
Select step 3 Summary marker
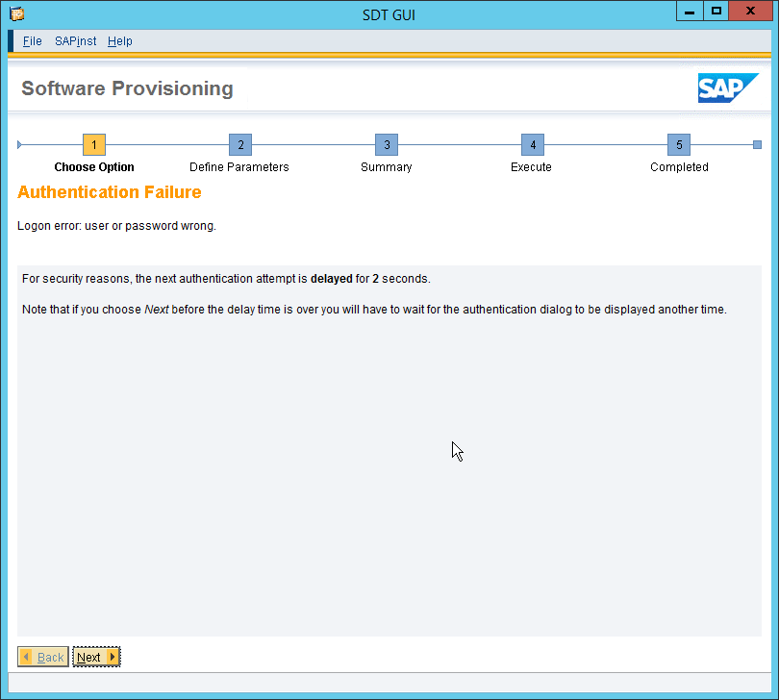click(387, 145)
